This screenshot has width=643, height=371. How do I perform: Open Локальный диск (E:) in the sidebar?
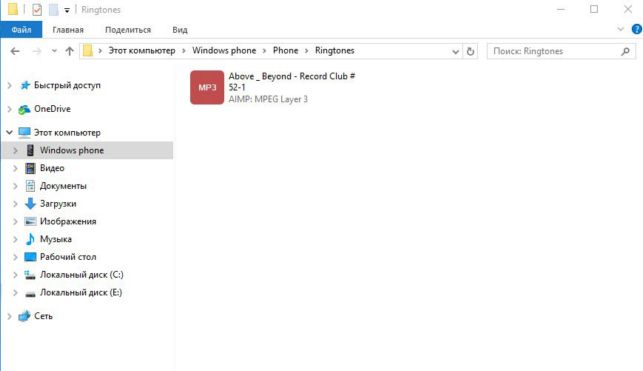coord(81,293)
